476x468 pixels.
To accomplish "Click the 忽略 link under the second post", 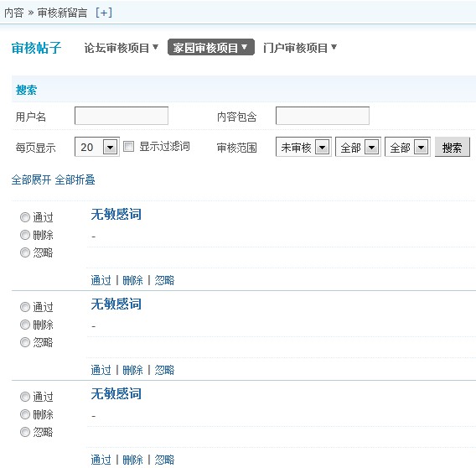I will 164,370.
